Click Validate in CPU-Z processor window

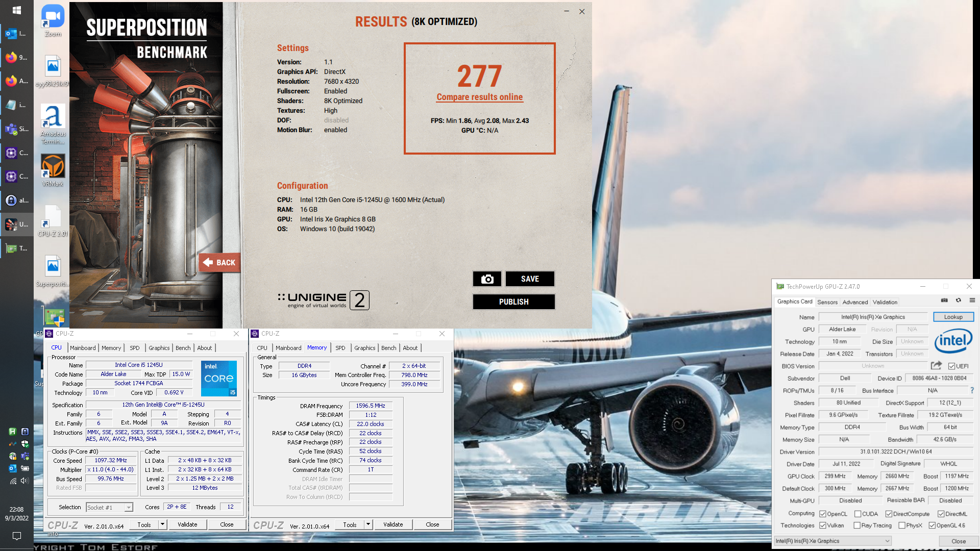pyautogui.click(x=187, y=524)
